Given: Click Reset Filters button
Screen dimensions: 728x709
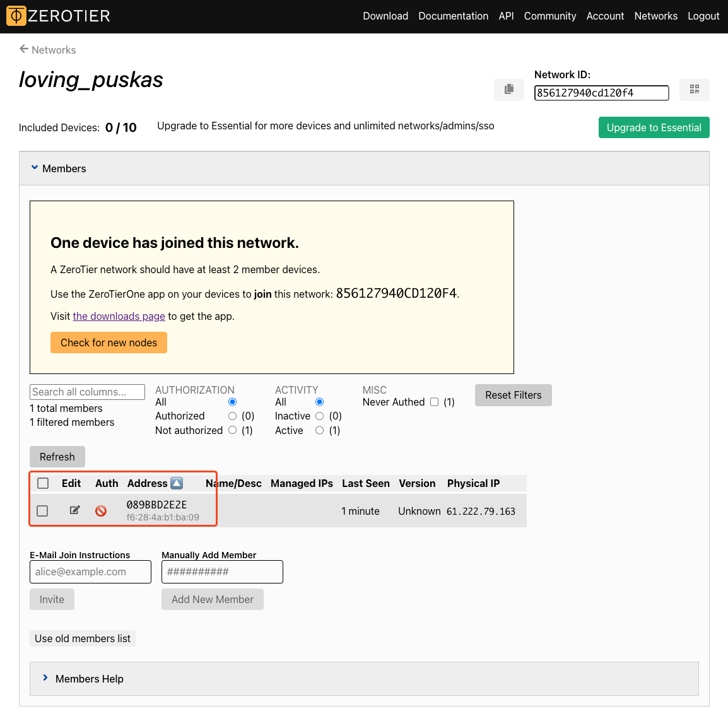Looking at the screenshot, I should pos(513,395).
